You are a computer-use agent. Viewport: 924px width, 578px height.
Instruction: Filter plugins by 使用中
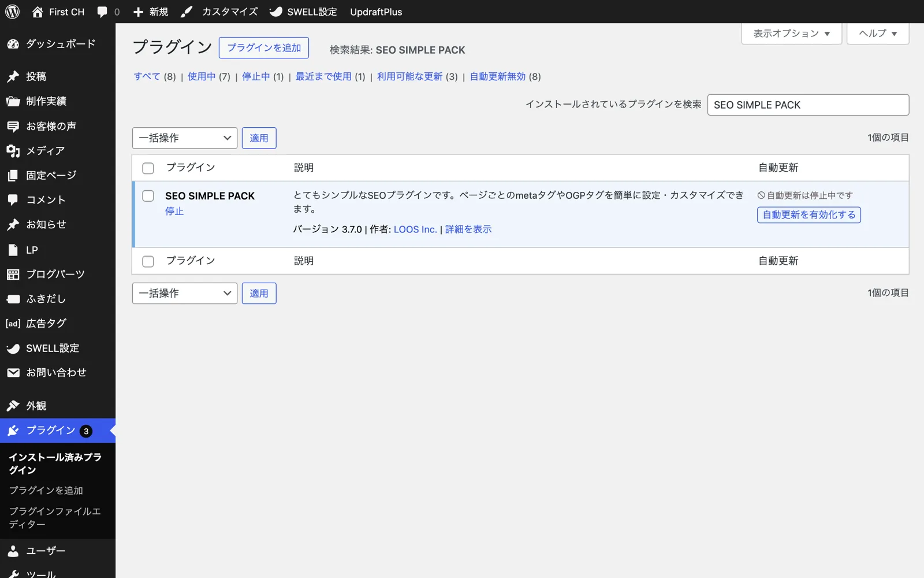pos(202,76)
